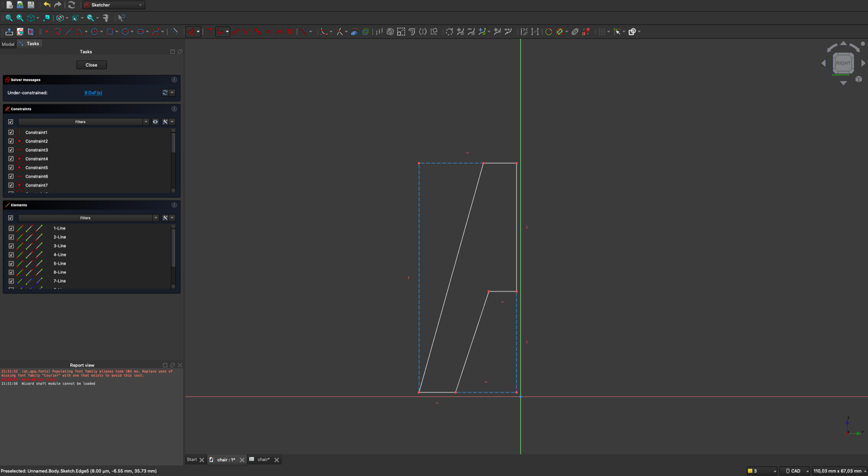Image resolution: width=868 pixels, height=476 pixels.
Task: Apply the Perpendicular constraint
Action: 247,31
